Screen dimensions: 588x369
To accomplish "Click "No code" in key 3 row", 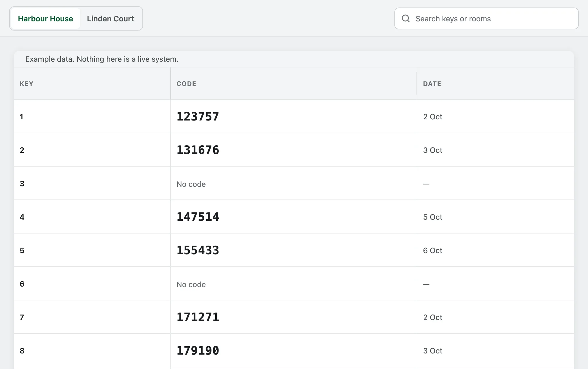I will [x=191, y=184].
